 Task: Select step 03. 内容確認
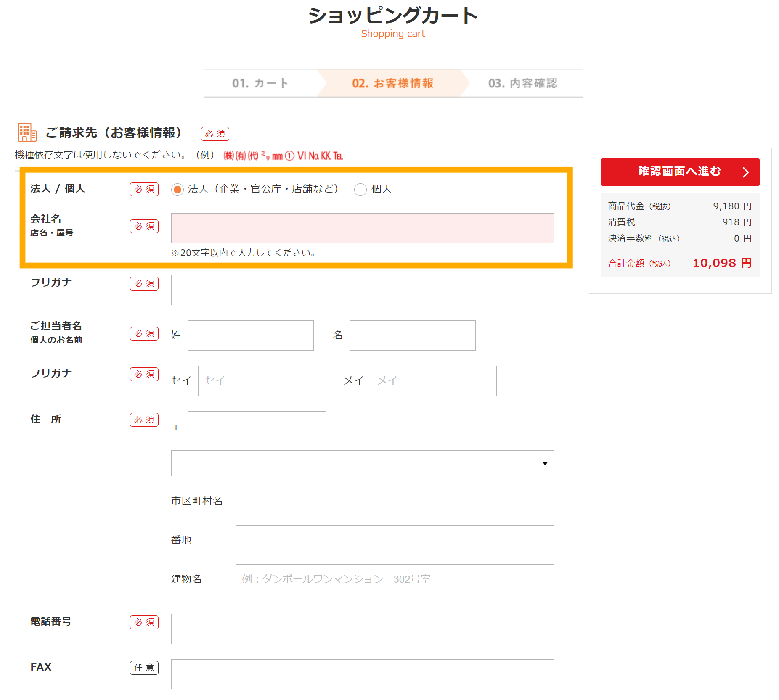pos(522,83)
